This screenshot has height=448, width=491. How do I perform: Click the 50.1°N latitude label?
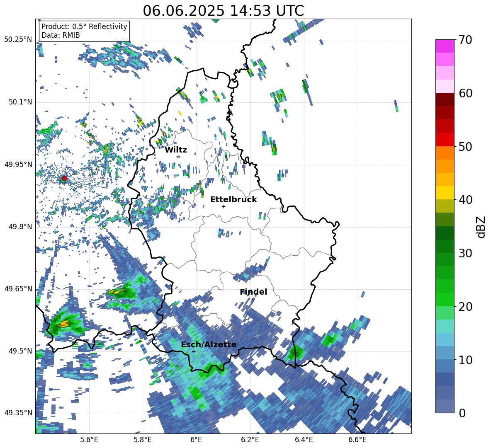click(20, 102)
